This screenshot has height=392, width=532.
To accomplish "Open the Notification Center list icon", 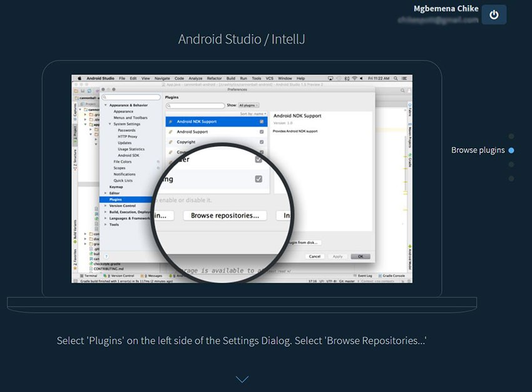I will pyautogui.click(x=404, y=78).
